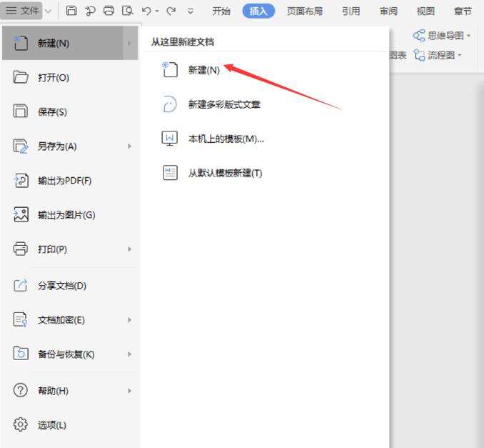Image resolution: width=484 pixels, height=448 pixels.
Task: Click the gear icon beside 选项(L)
Action: [21, 425]
